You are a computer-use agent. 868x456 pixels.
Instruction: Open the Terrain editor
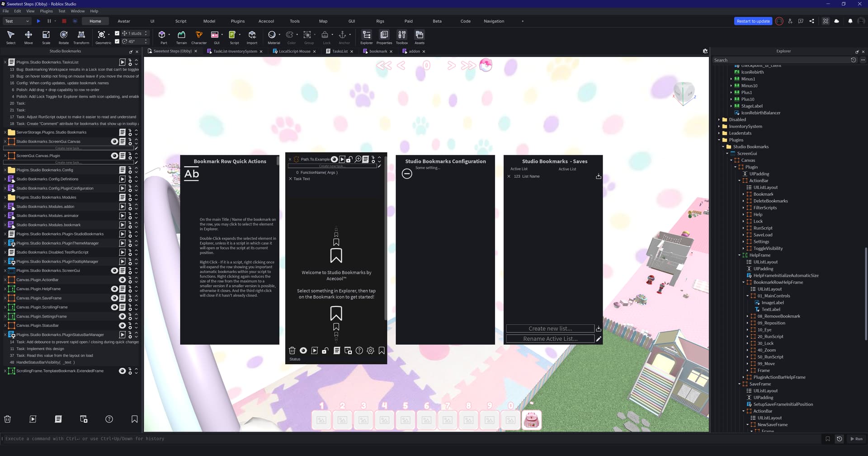pyautogui.click(x=181, y=37)
